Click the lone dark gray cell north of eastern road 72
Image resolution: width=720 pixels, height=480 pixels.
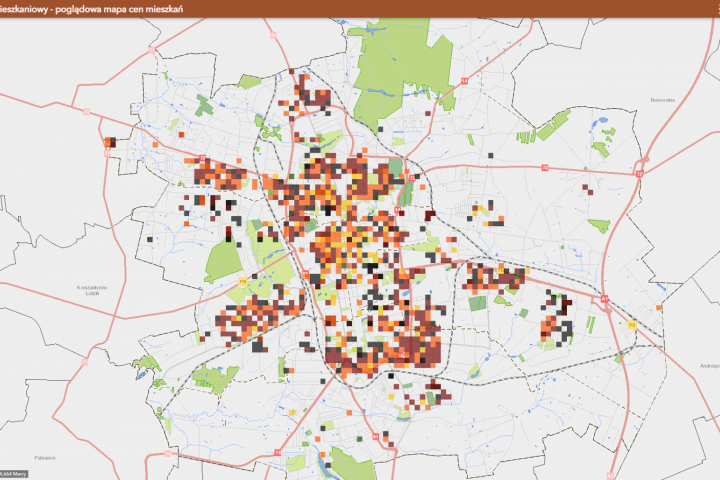click(x=490, y=155)
